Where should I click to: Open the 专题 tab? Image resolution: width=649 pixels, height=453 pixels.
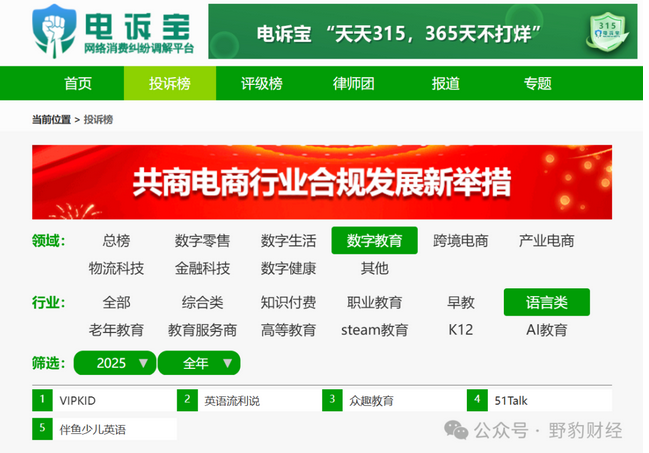537,84
